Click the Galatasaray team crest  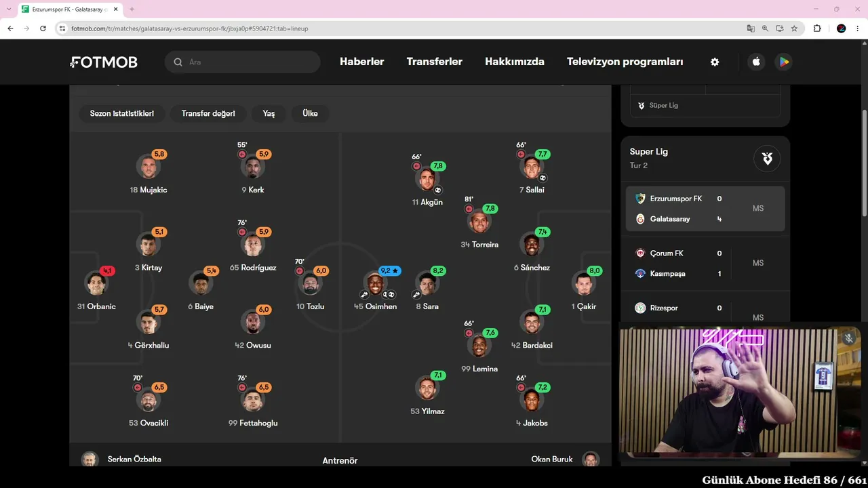[640, 219]
